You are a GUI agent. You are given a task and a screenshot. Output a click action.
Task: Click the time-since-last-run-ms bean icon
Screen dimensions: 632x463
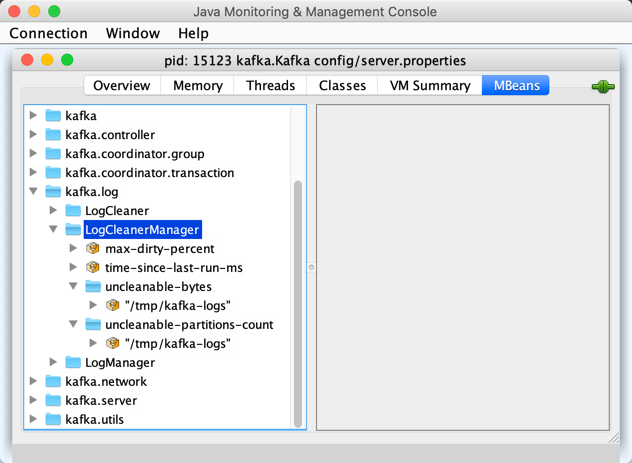pos(93,268)
